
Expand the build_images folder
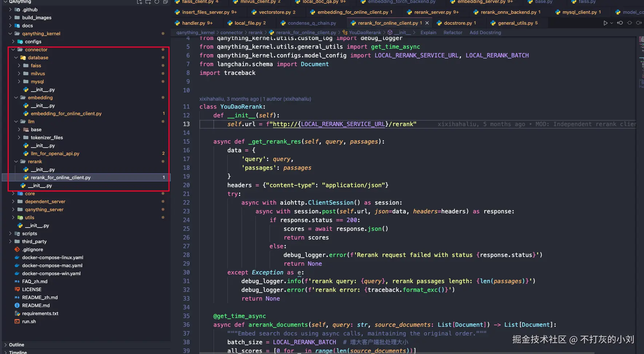coord(10,18)
